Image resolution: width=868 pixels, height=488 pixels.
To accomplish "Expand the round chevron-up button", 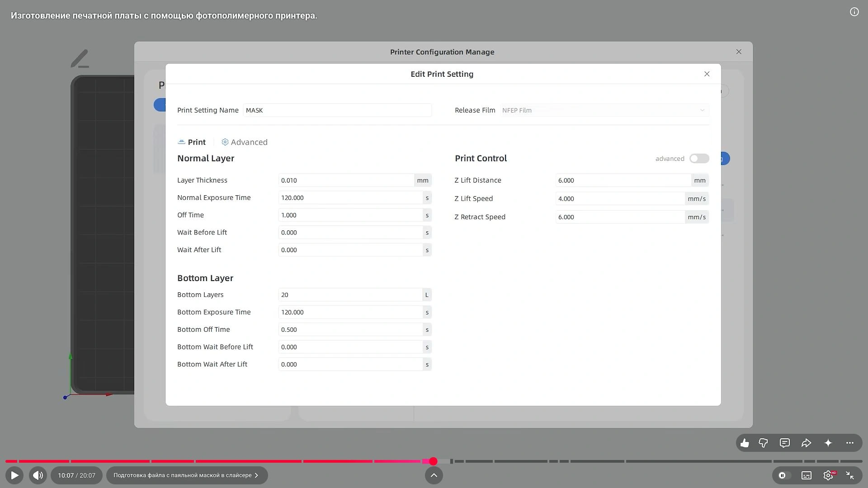I will pyautogui.click(x=434, y=475).
